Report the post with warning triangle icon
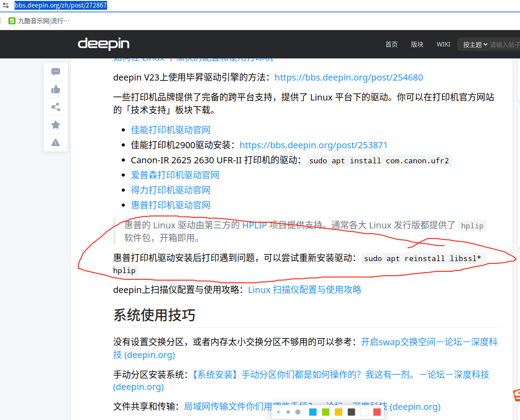520x420 pixels. pyautogui.click(x=56, y=143)
